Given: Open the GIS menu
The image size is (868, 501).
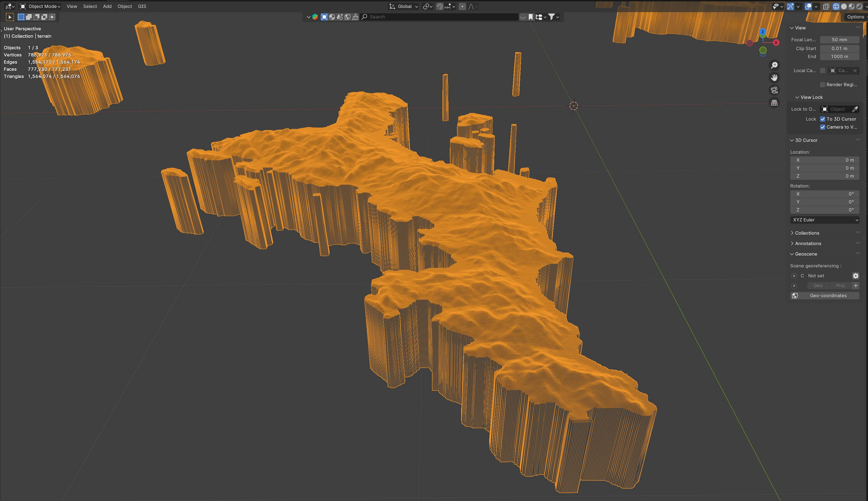Looking at the screenshot, I should click(142, 7).
